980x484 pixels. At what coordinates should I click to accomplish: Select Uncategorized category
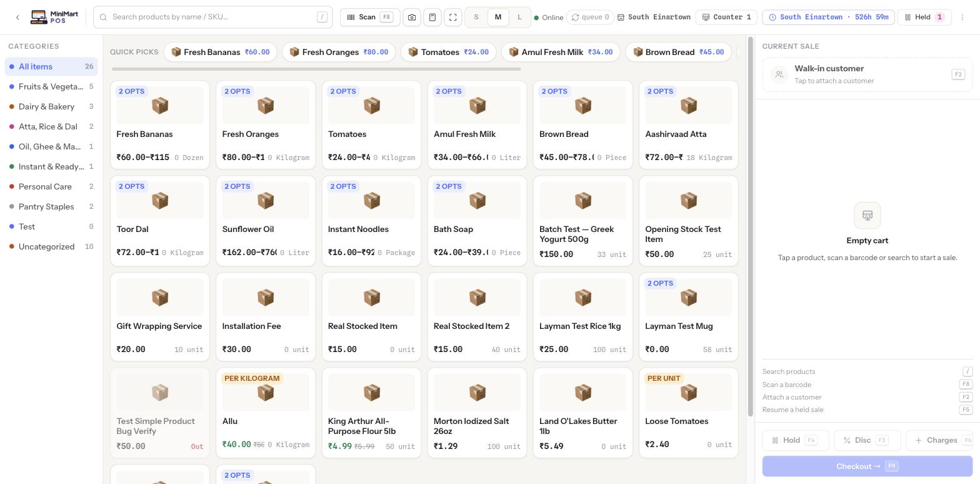coord(51,246)
